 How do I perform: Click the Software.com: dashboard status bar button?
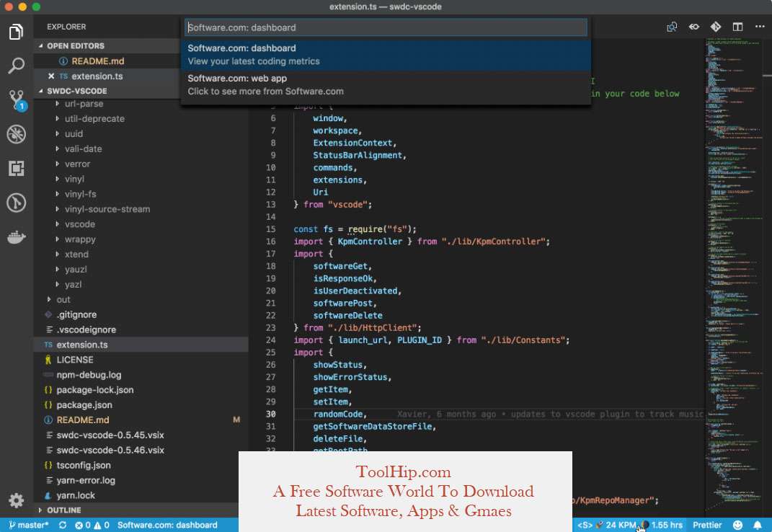pos(167,525)
